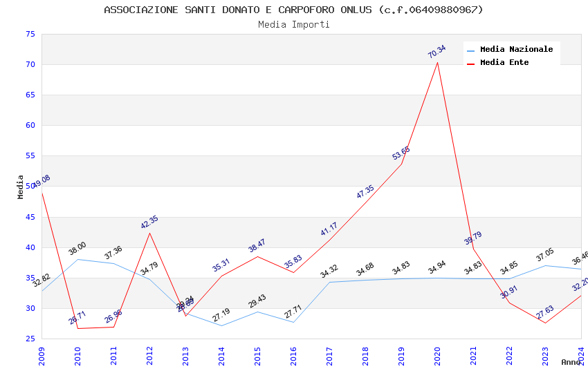Click the 2010 x-axis year label
This screenshot has height=380, width=588.
coord(77,356)
